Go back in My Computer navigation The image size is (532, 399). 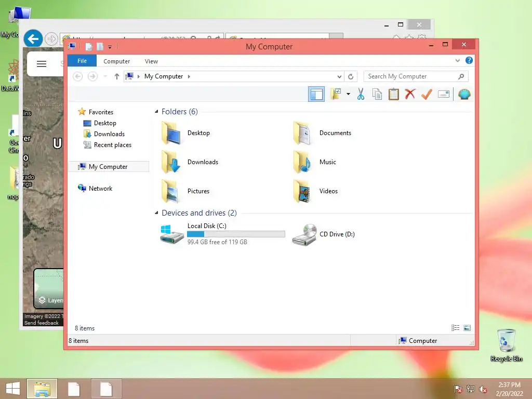(78, 76)
